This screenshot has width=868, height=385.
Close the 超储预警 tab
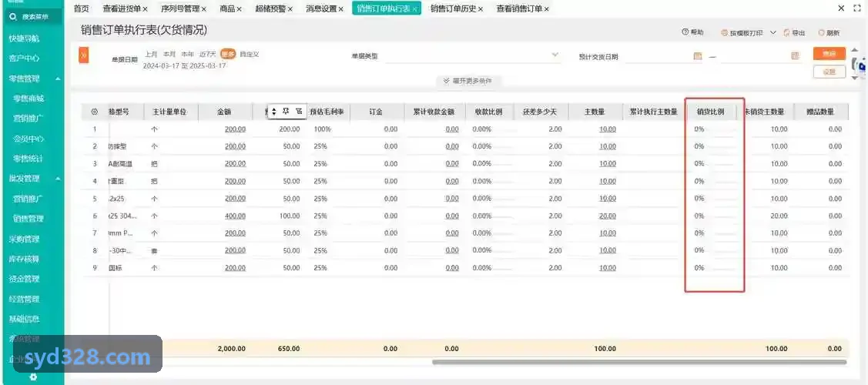290,8
